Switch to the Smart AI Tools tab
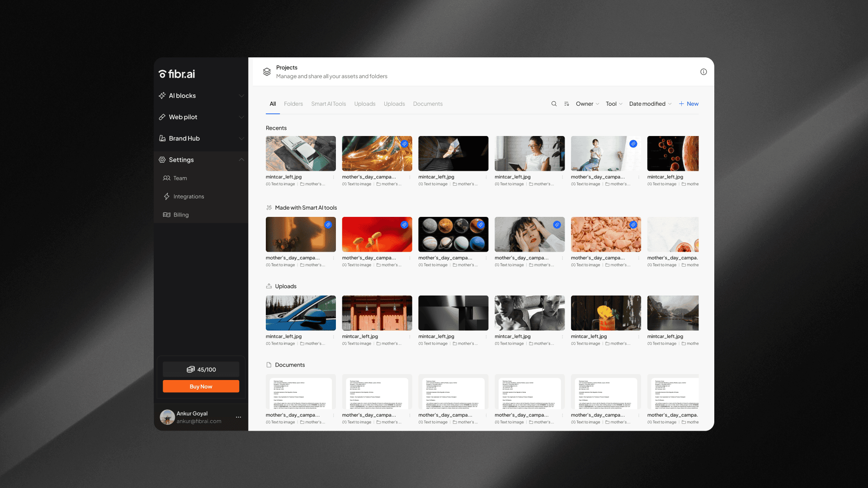This screenshot has width=868, height=488. 328,104
